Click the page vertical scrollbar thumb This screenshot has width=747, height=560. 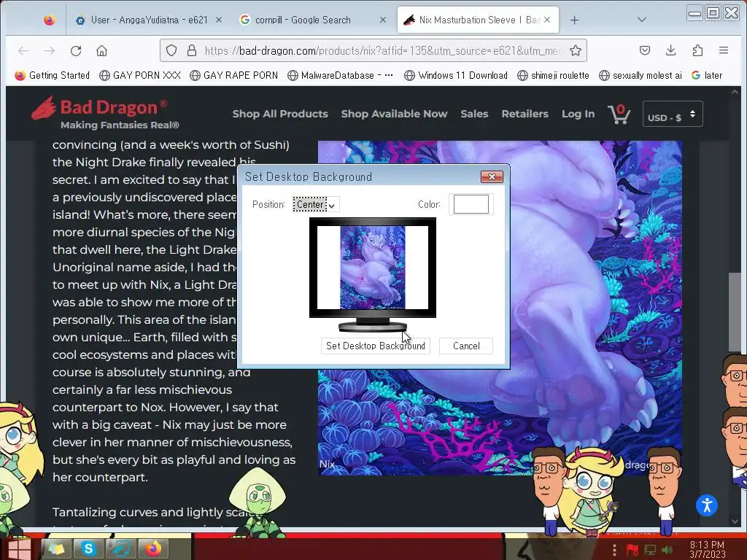(x=735, y=312)
